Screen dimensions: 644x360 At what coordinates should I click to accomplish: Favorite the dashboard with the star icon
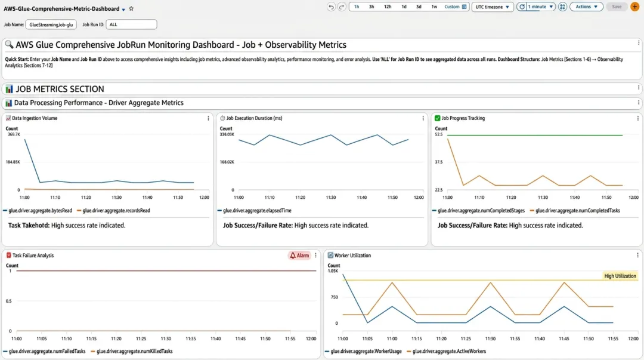[131, 8]
